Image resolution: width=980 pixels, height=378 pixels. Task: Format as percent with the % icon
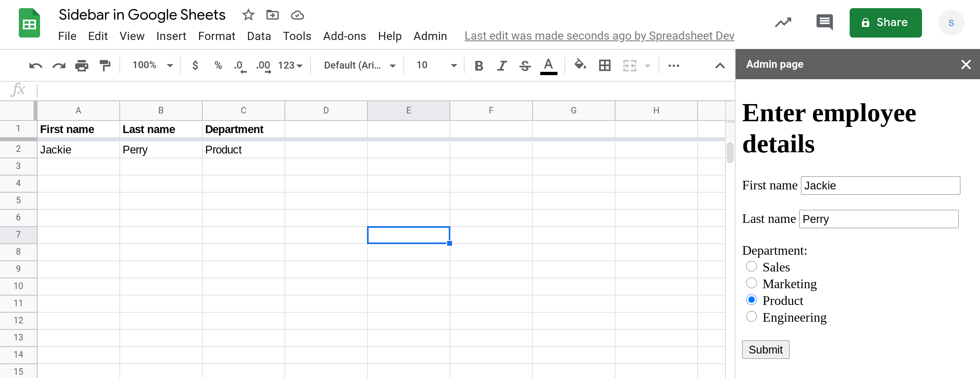(218, 65)
